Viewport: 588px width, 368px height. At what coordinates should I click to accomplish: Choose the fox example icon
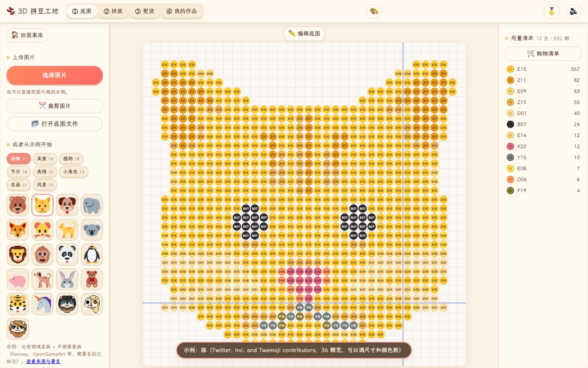coord(18,230)
